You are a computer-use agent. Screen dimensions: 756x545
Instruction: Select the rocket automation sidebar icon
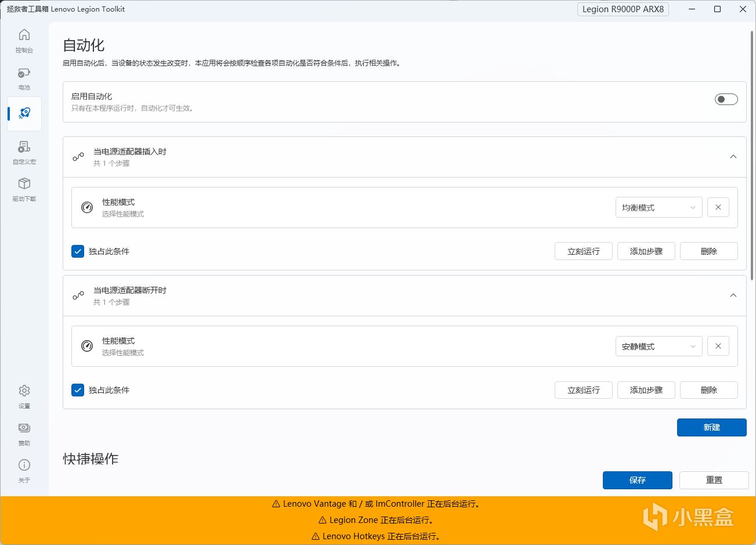tap(24, 113)
